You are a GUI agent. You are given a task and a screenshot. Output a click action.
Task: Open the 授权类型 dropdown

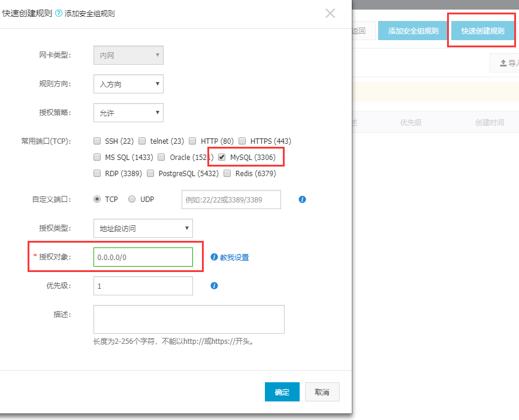coord(143,228)
